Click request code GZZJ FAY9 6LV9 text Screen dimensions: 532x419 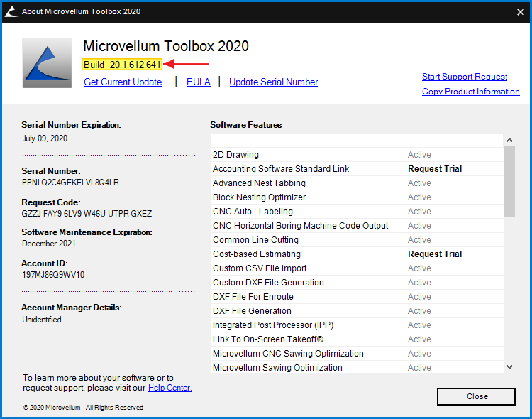click(x=87, y=214)
